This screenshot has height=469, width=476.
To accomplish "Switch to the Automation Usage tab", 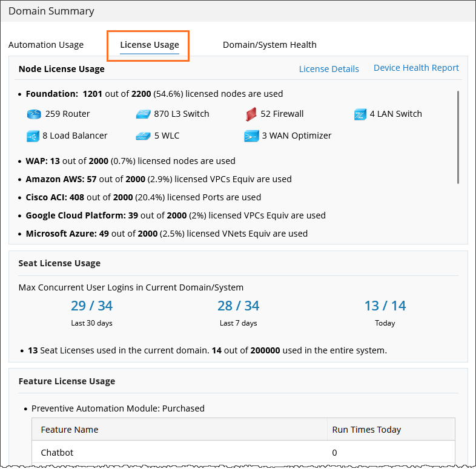I will [x=46, y=45].
